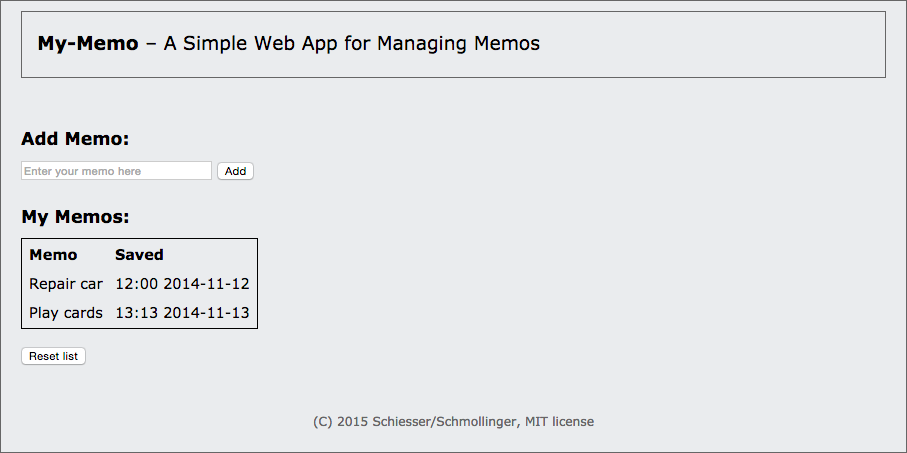Click the '12:00 2014-11-12' timestamp
This screenshot has width=907, height=453.
point(182,284)
